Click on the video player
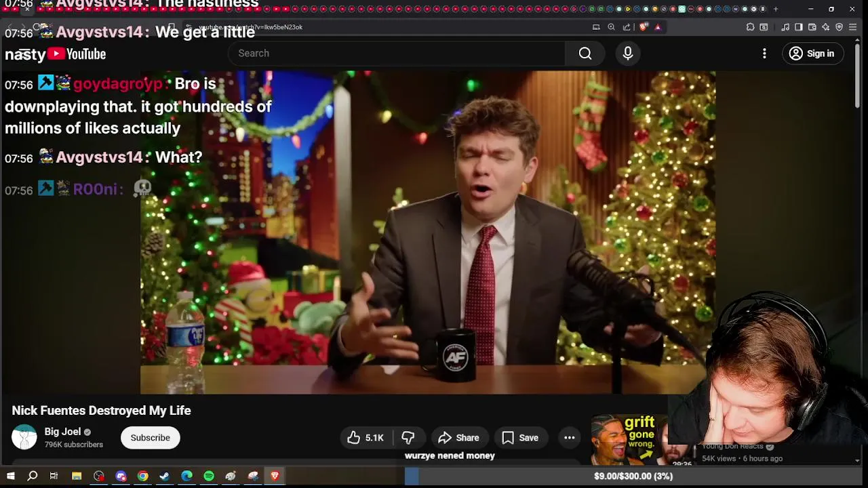 pos(428,232)
